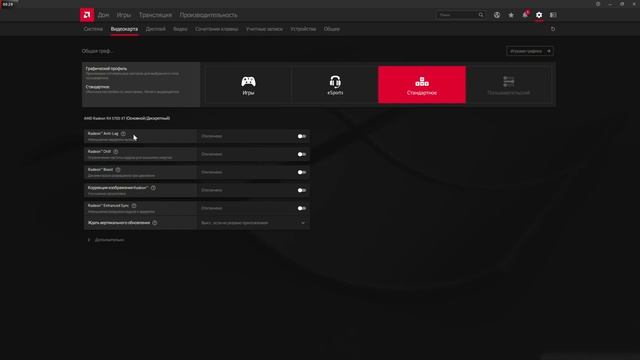Select the eSports headset profile
The image size is (640, 360).
[x=335, y=84]
